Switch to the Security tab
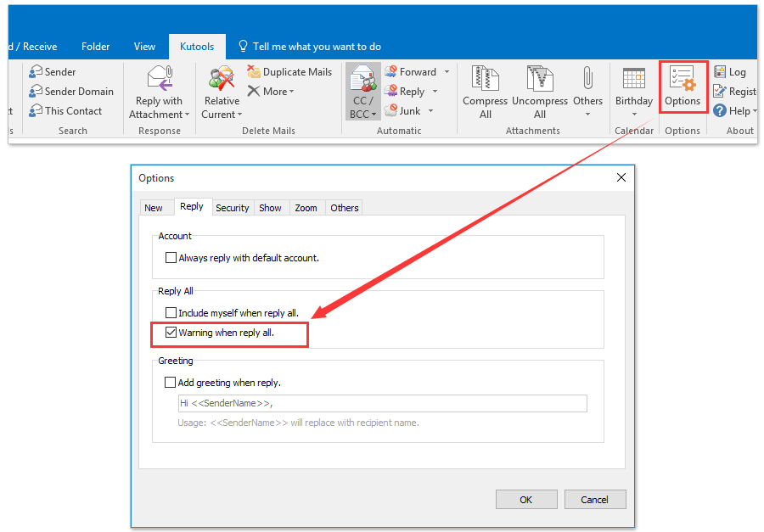Screen dimensions: 764x532 [x=233, y=207]
